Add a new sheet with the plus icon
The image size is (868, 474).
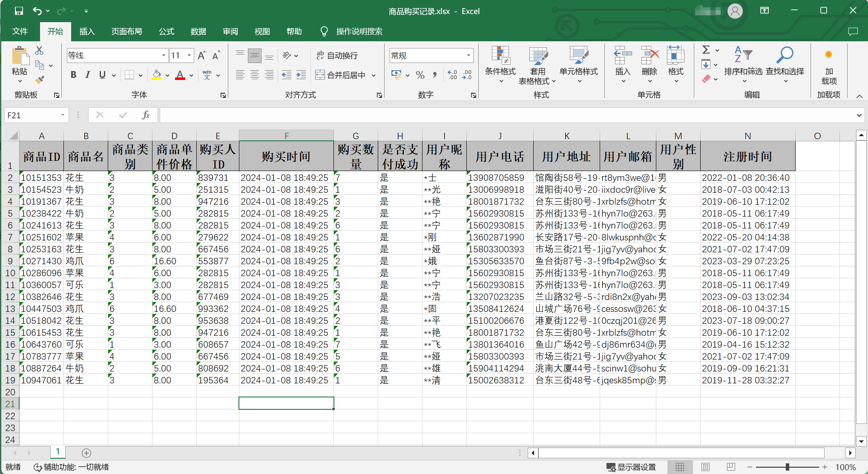click(x=86, y=453)
